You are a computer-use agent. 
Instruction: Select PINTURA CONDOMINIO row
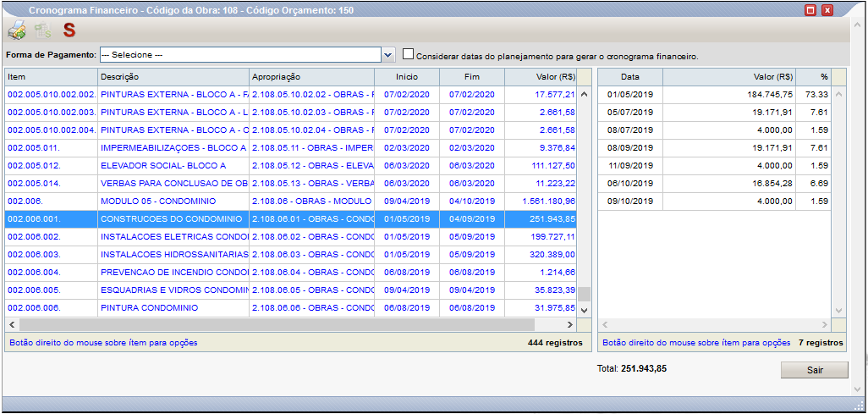(291, 307)
